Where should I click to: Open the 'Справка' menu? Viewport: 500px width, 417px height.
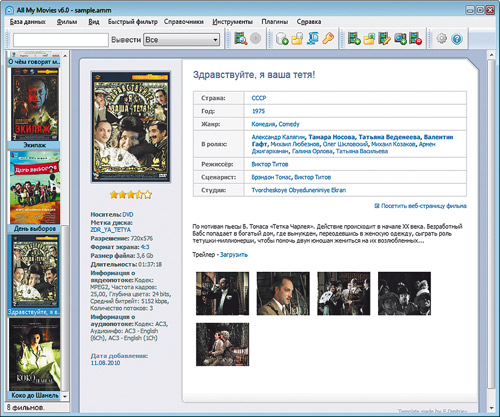pyautogui.click(x=309, y=22)
